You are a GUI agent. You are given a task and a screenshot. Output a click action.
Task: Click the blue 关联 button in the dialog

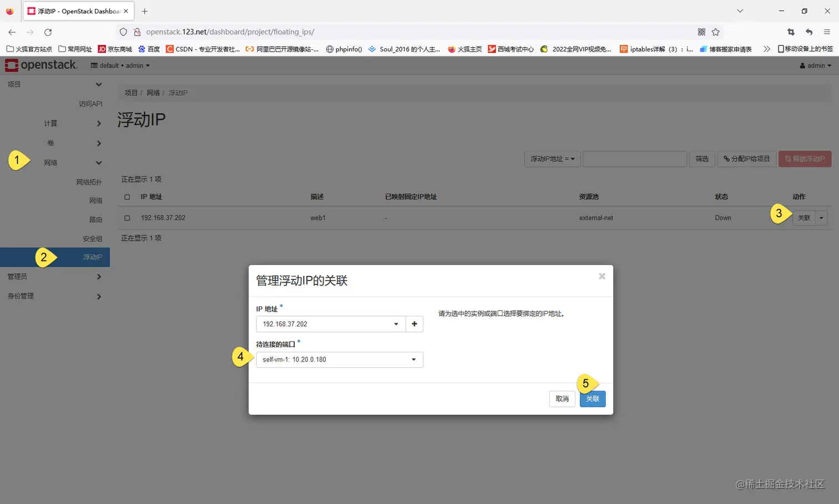[593, 399]
